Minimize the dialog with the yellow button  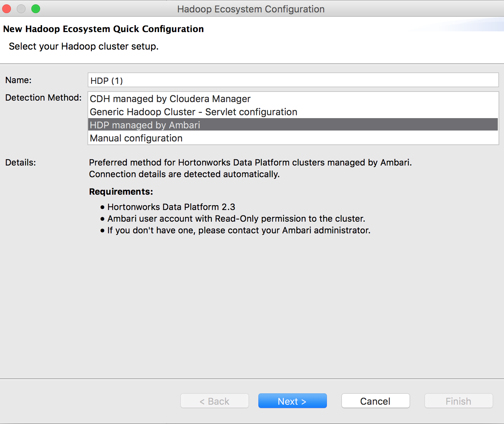(x=21, y=9)
